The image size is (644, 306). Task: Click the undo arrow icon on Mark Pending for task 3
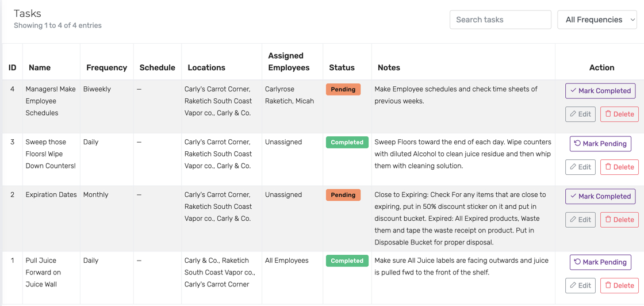[x=577, y=144]
